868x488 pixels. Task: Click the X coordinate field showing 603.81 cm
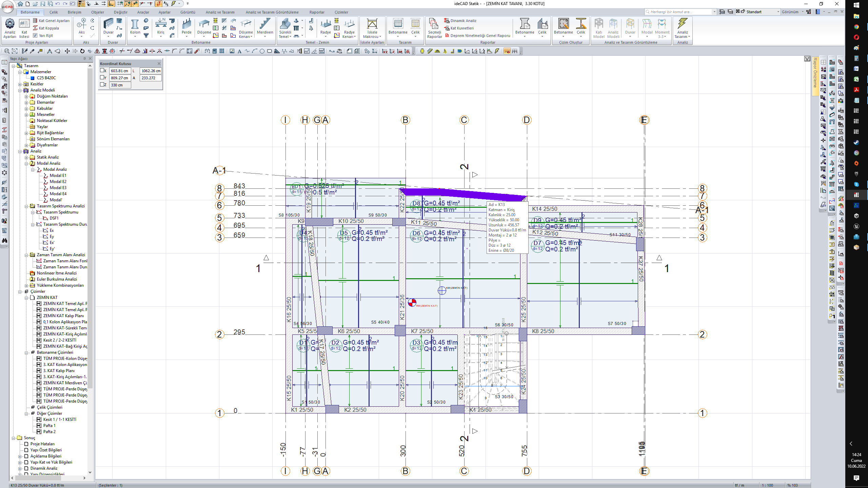(120, 71)
